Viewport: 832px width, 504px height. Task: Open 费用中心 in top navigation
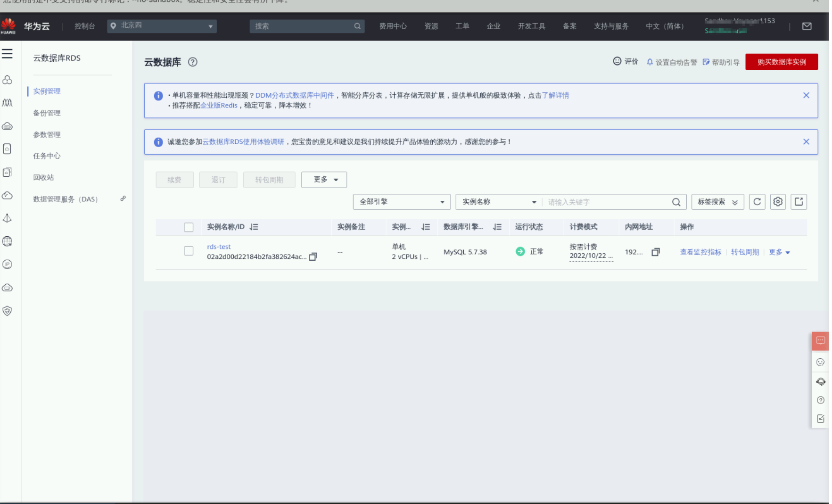tap(393, 26)
